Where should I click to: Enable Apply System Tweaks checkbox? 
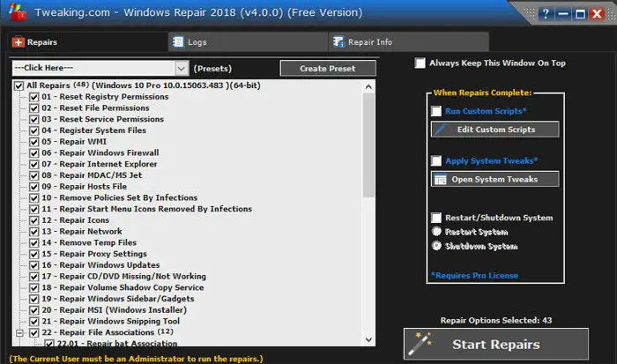[x=436, y=161]
